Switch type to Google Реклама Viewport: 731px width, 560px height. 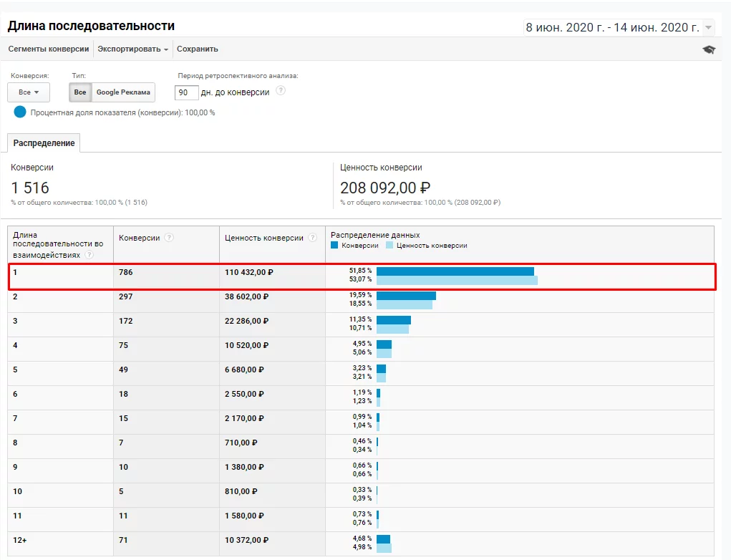pyautogui.click(x=123, y=92)
